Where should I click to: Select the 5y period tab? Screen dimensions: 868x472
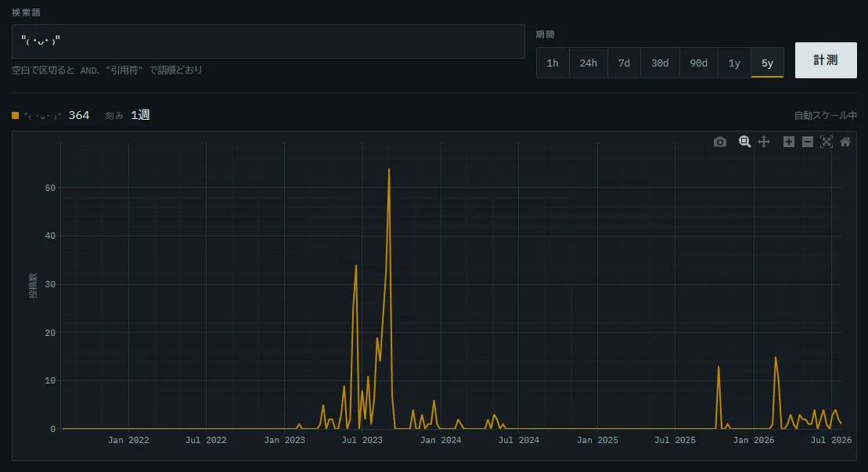click(767, 63)
